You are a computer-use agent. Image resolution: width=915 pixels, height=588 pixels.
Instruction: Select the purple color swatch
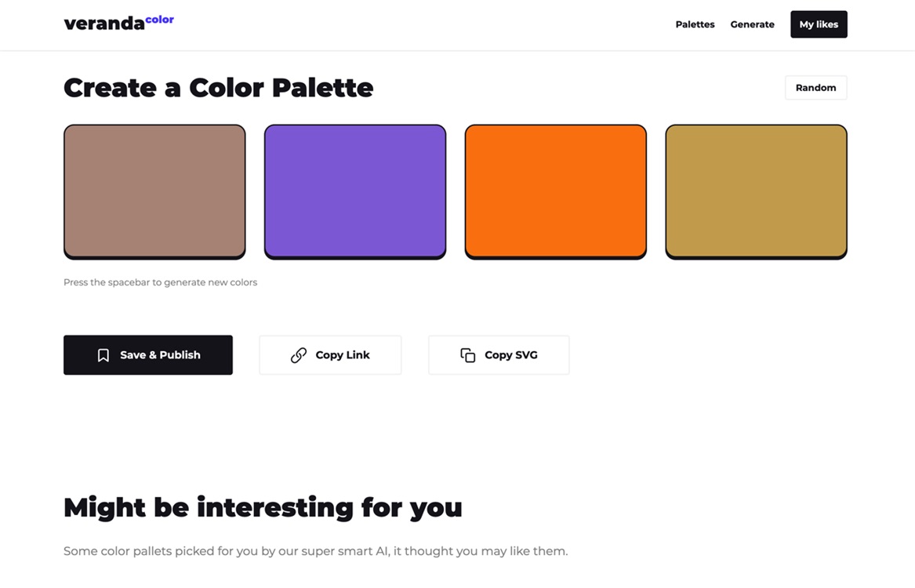(x=355, y=192)
